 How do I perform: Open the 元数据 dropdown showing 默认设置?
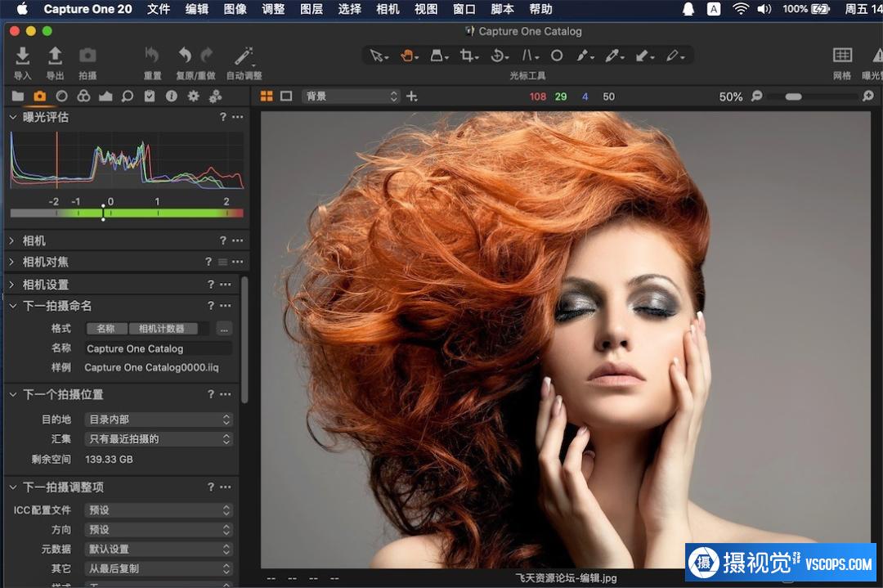[x=159, y=549]
